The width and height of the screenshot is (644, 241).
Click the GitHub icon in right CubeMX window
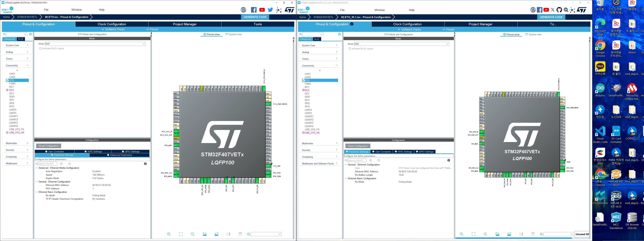(x=559, y=10)
